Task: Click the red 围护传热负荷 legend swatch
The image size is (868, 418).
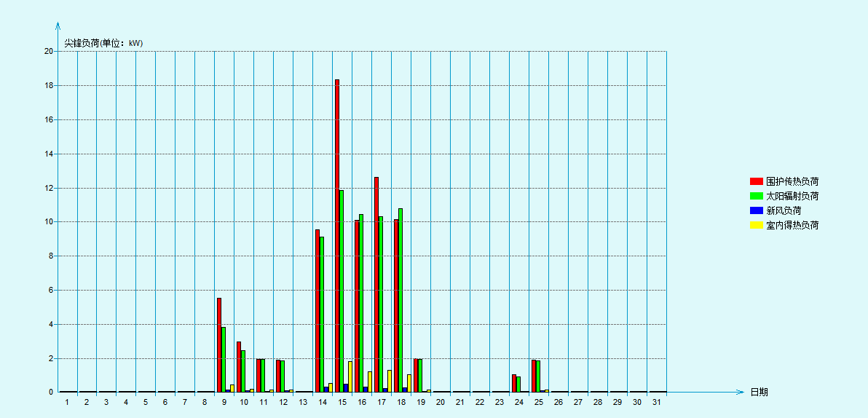Action: coord(756,181)
